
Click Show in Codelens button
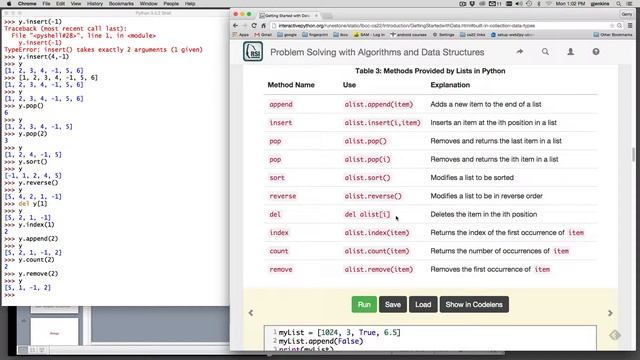point(474,304)
